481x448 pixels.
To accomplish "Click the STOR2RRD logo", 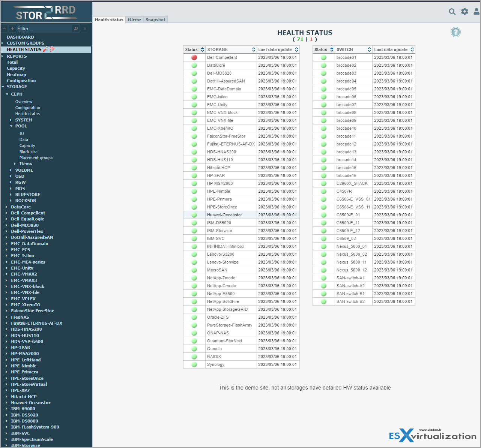I will coord(47,12).
